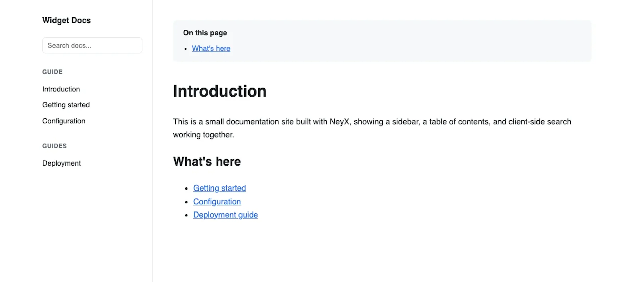Open Deployment in the sidebar
Image resolution: width=644 pixels, height=282 pixels.
coord(62,163)
